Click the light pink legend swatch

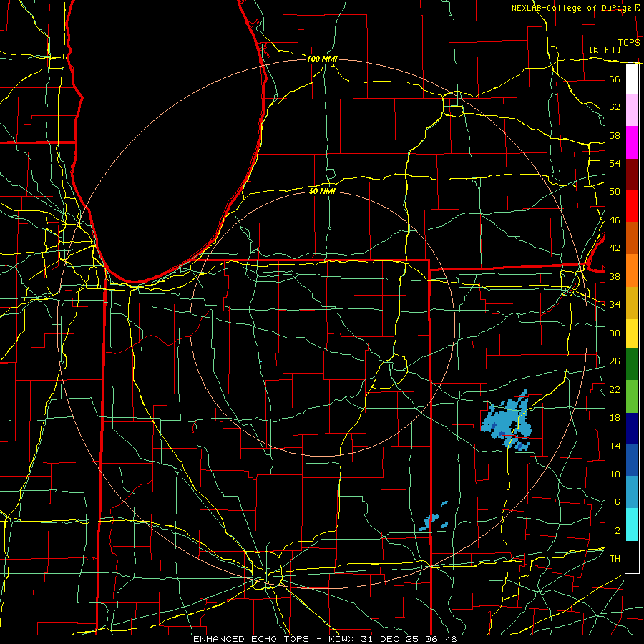coord(632,110)
